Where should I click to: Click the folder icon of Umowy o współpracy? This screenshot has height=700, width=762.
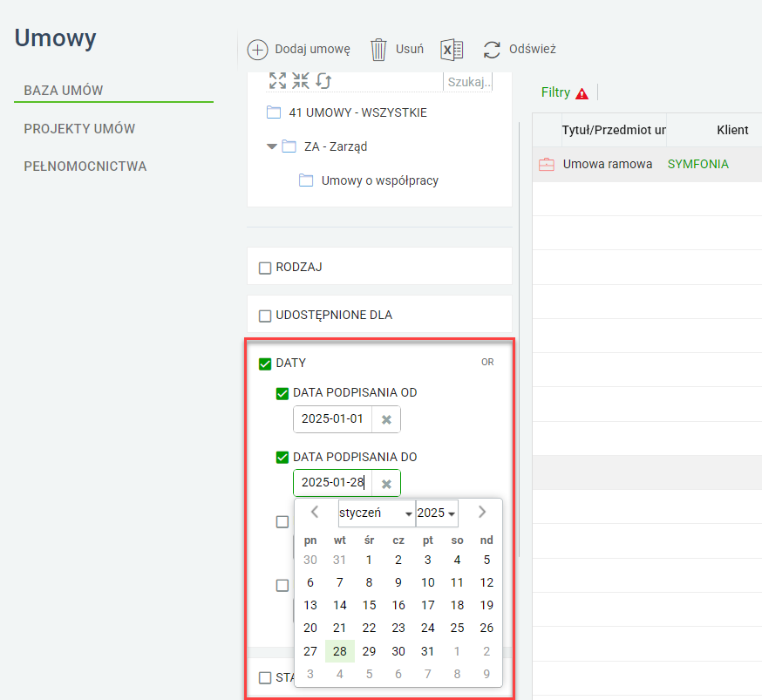coord(306,180)
